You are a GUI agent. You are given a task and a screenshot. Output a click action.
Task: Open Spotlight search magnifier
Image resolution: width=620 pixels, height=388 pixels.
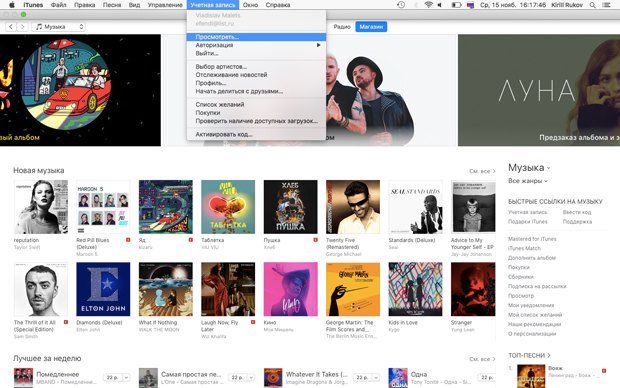(x=592, y=5)
